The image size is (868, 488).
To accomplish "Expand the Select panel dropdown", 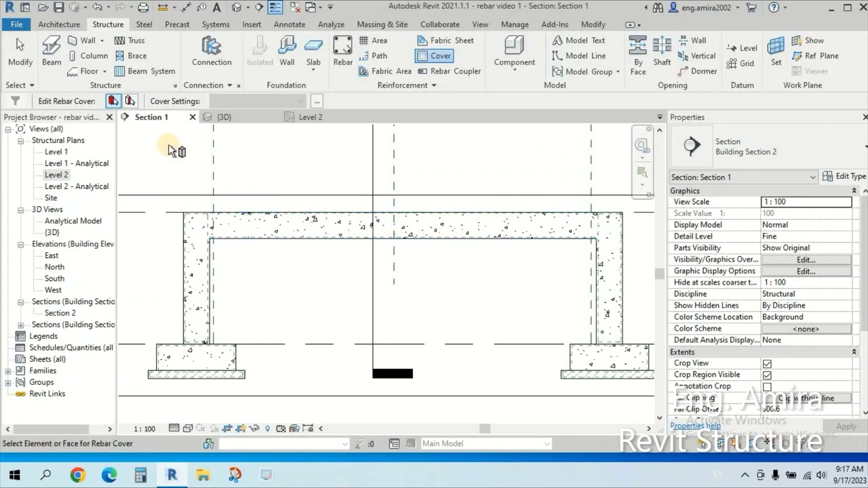I will click(20, 85).
